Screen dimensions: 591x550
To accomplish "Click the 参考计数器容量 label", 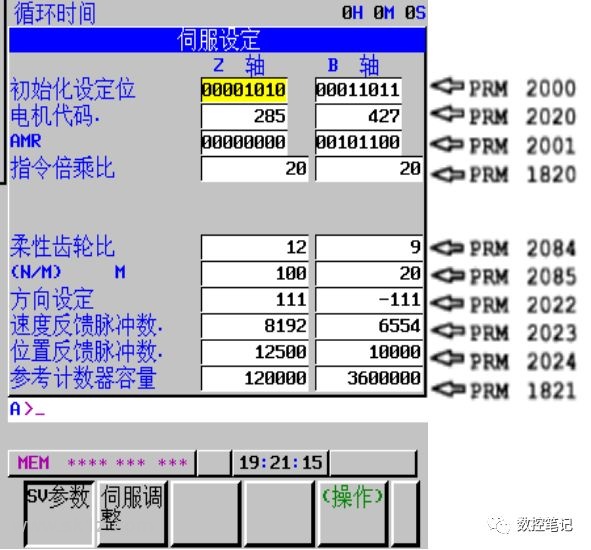I will pyautogui.click(x=83, y=377).
